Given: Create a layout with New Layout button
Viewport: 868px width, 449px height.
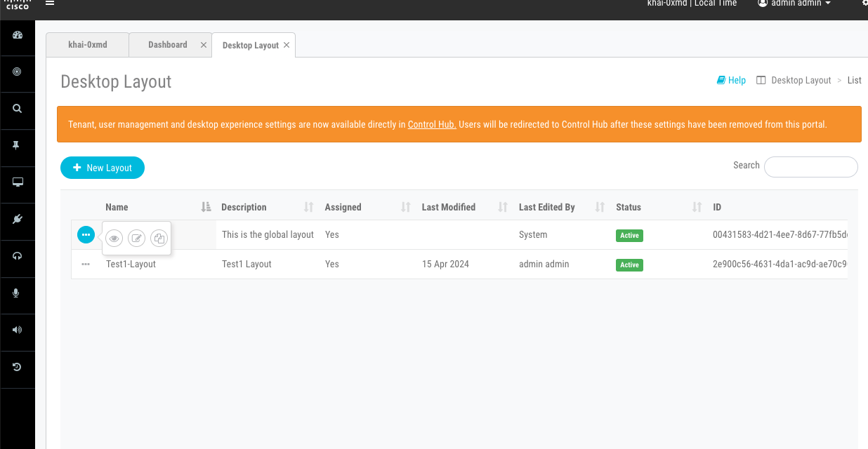Looking at the screenshot, I should (x=103, y=168).
